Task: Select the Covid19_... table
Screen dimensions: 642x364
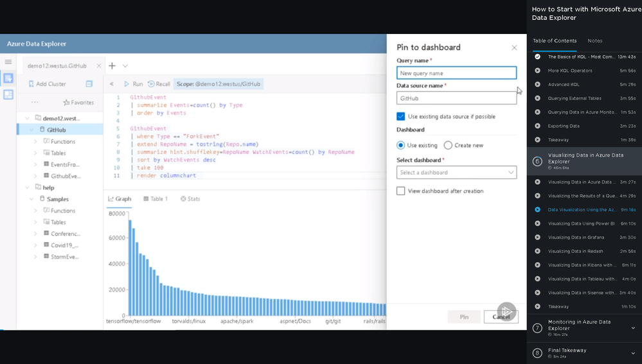Action: coord(64,245)
